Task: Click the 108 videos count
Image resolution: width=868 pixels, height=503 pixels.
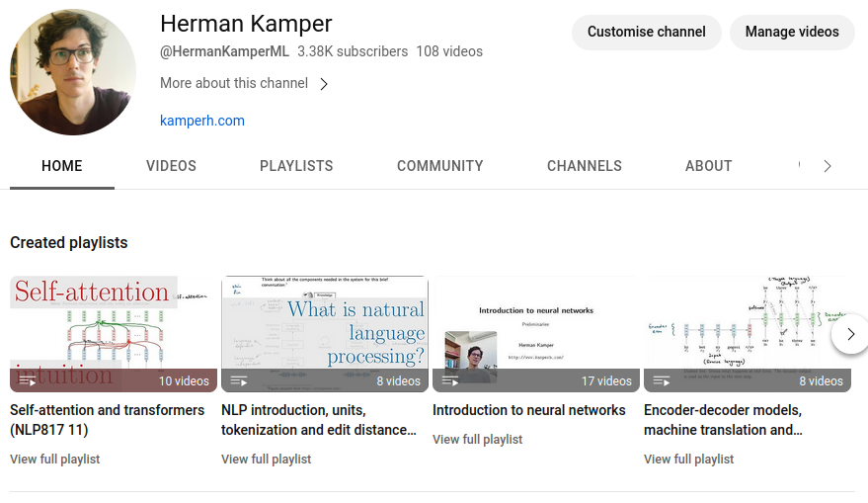Action: [x=449, y=51]
